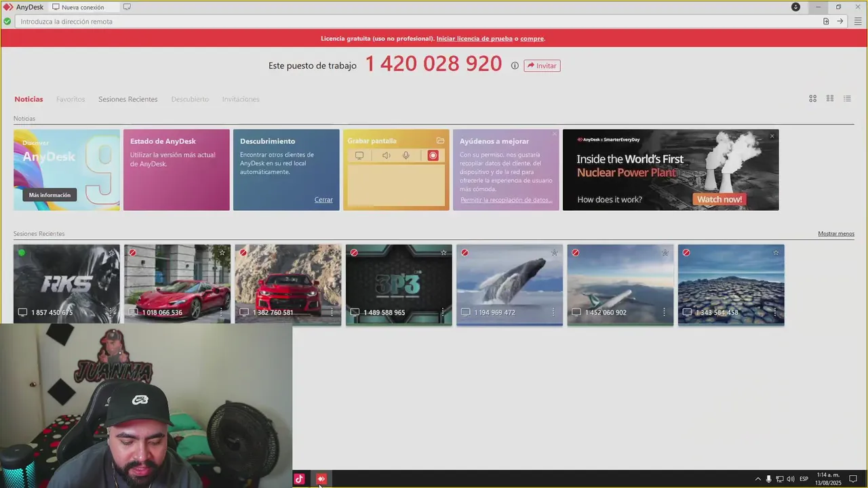Open options menu for session 1 382 760 581
The image size is (868, 488).
click(x=332, y=312)
